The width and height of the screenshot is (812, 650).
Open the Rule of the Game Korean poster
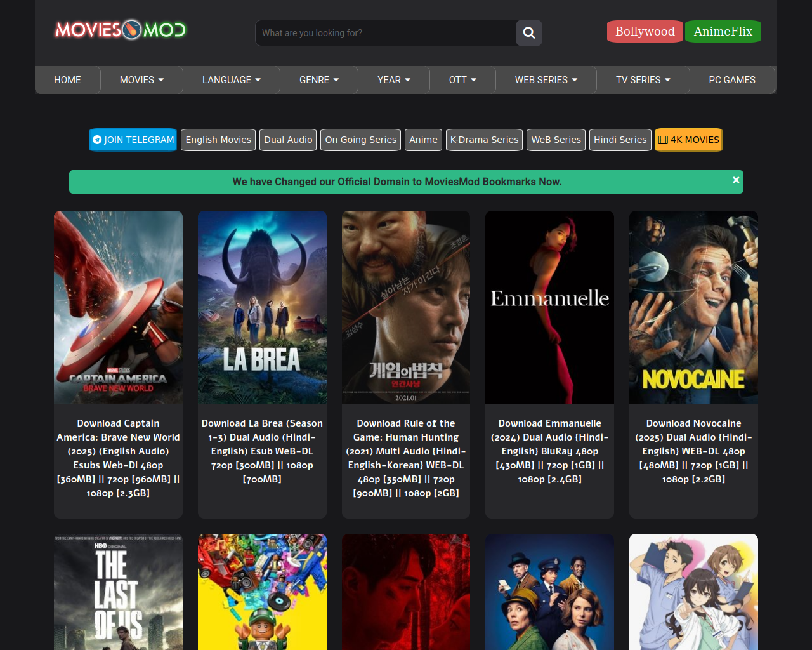pos(406,307)
